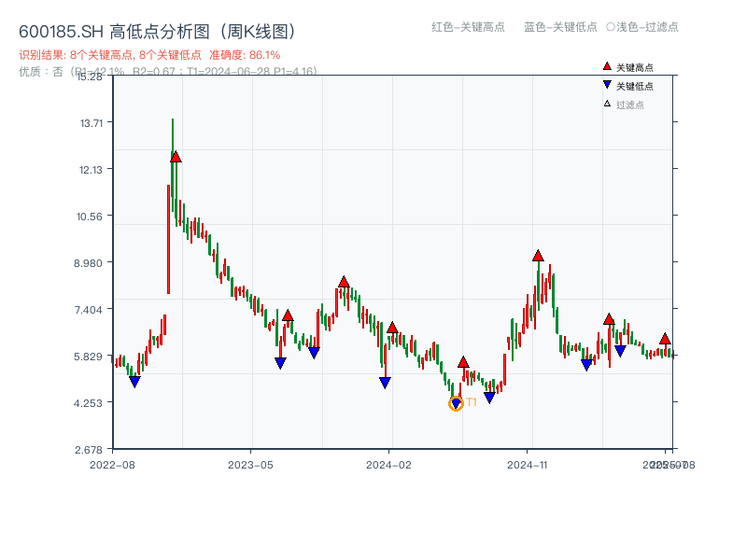Click the 2.678 y-axis label
The width and height of the screenshot is (747, 560).
coord(89,450)
